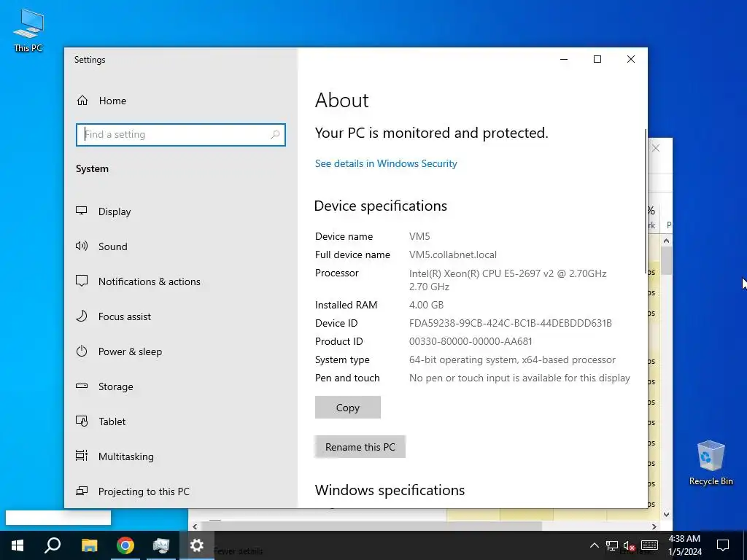Screen dimensions: 747x560
Task: Click the full device name VM5.collabnet.local
Action: click(x=452, y=254)
